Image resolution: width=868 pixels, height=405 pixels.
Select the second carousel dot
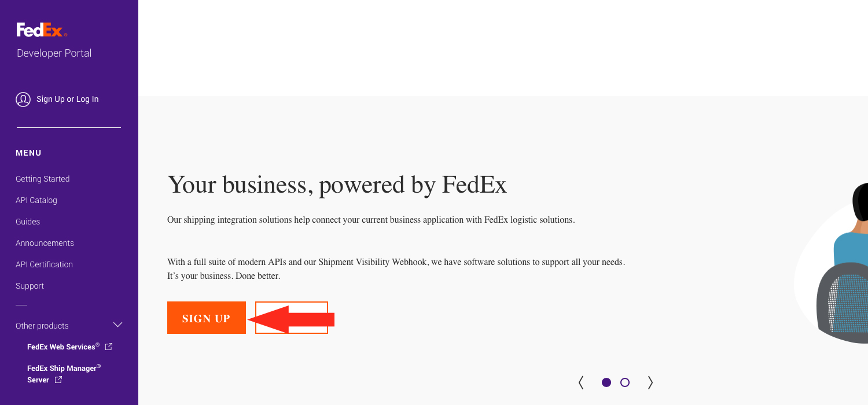point(624,382)
